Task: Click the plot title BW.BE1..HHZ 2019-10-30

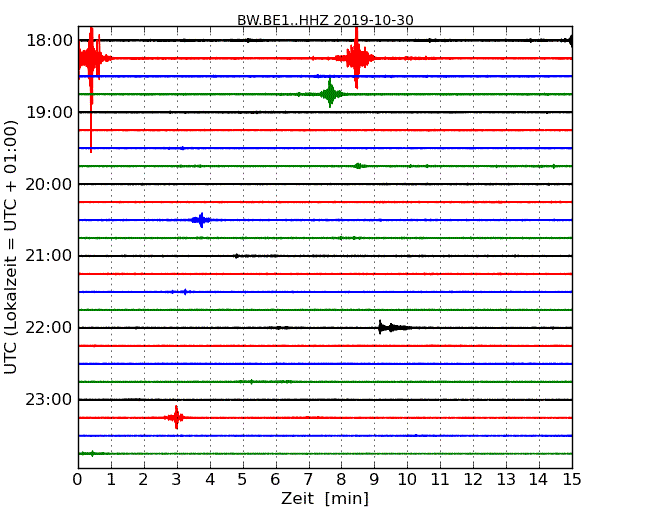Action: (x=325, y=20)
